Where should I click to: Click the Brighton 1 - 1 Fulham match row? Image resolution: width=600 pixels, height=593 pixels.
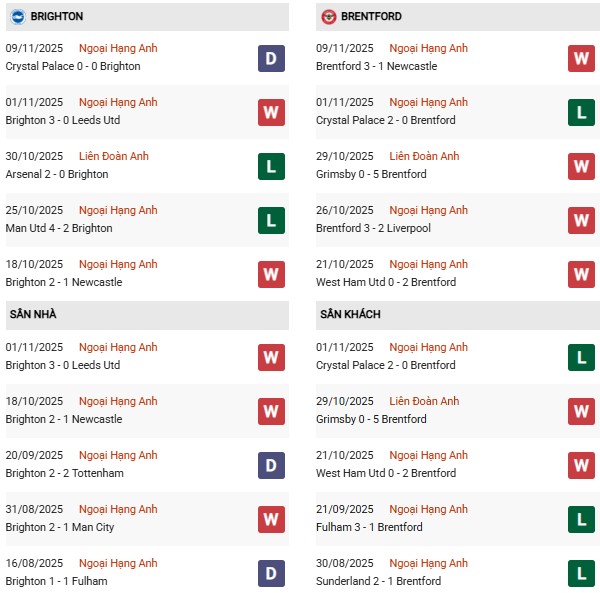[x=54, y=581]
